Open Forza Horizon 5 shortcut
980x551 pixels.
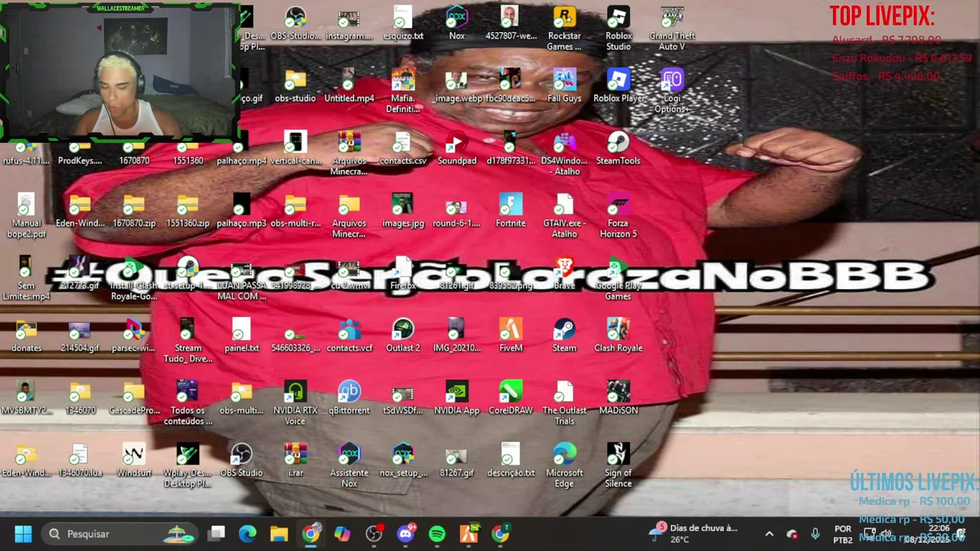[619, 217]
